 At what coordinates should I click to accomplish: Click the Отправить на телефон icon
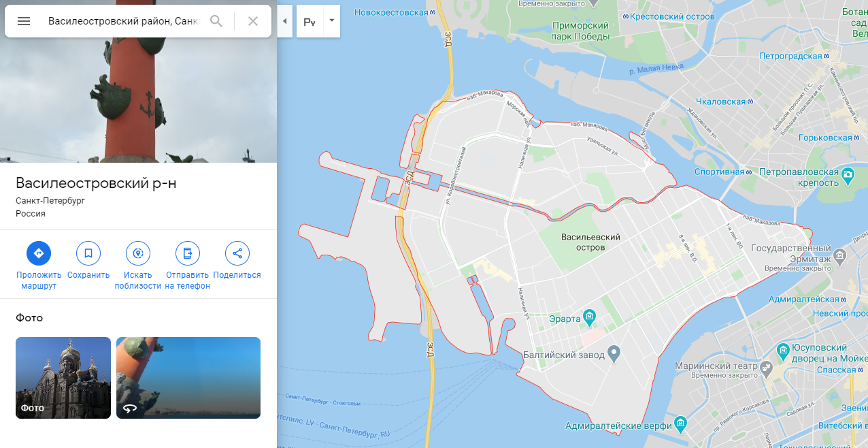point(188,253)
